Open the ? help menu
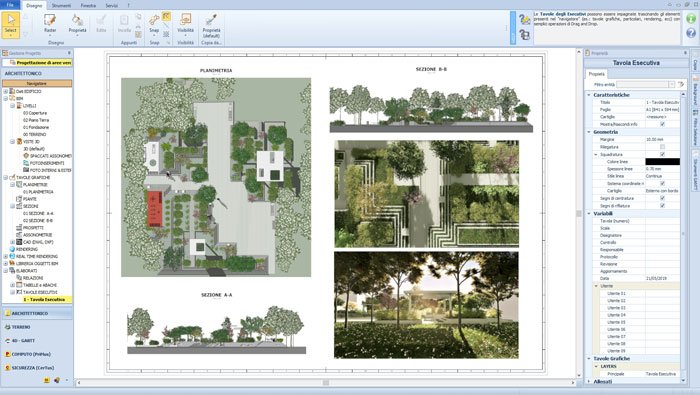Viewport: 700px width, 395px height. click(x=129, y=6)
